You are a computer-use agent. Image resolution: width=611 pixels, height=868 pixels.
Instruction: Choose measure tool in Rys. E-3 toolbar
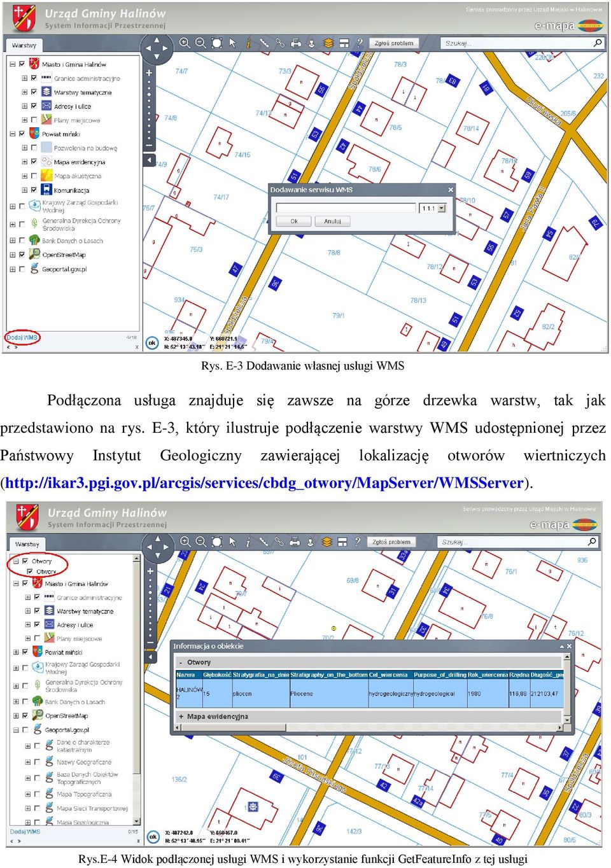click(264, 43)
